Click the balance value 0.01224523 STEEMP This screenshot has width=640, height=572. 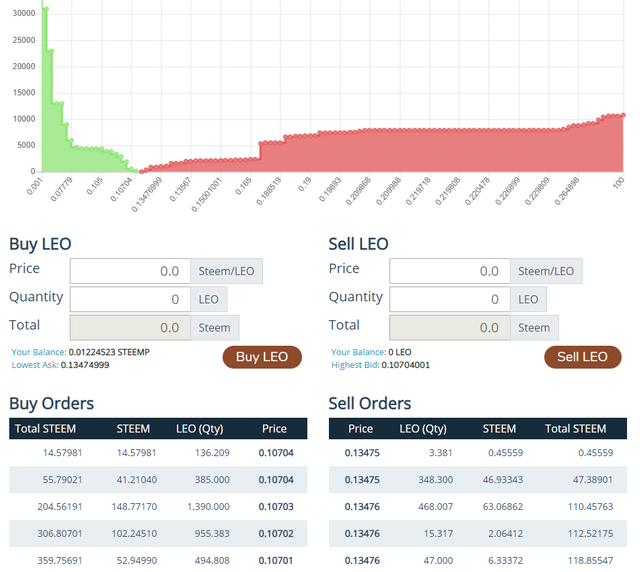[x=109, y=352]
